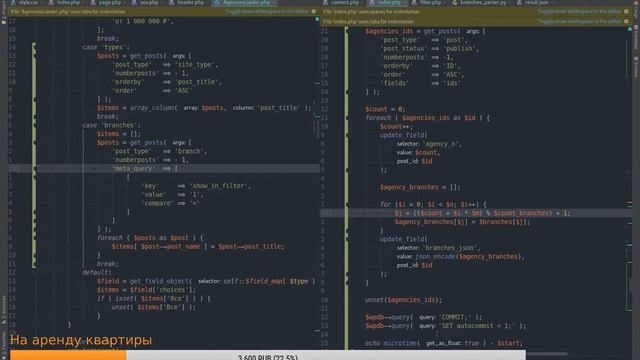Viewport: 640px width, 360px height.
Task: Click the 'На аренду квартиры' donation title
Action: click(x=81, y=340)
